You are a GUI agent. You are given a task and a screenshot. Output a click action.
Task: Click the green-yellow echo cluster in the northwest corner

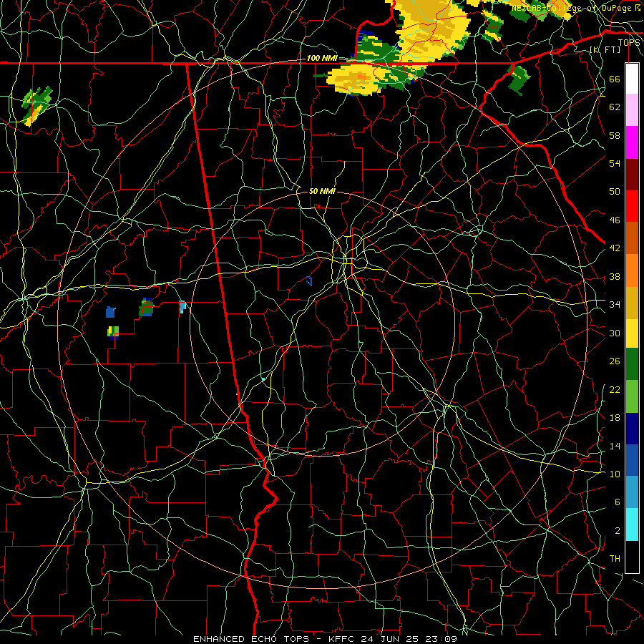pyautogui.click(x=37, y=105)
